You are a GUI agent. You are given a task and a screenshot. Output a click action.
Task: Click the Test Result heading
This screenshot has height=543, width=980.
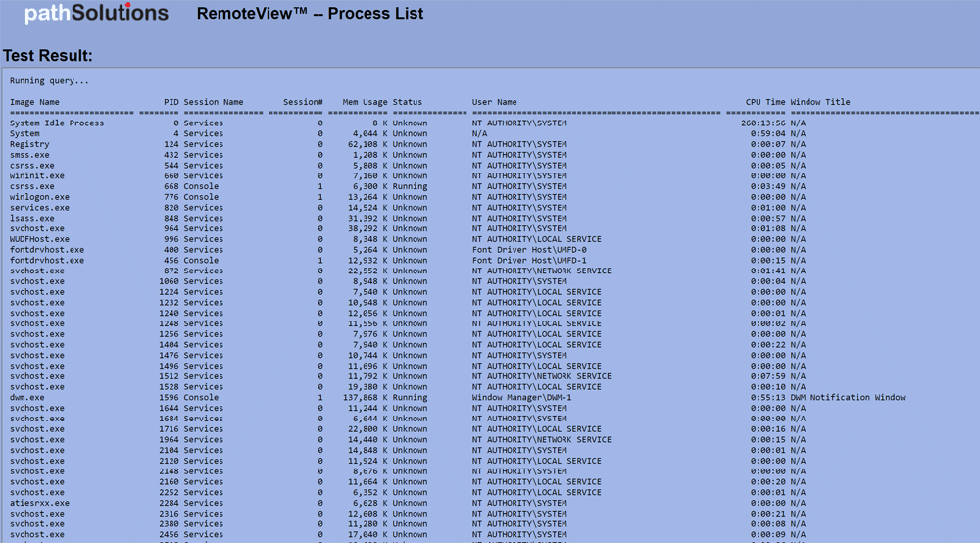coord(48,56)
